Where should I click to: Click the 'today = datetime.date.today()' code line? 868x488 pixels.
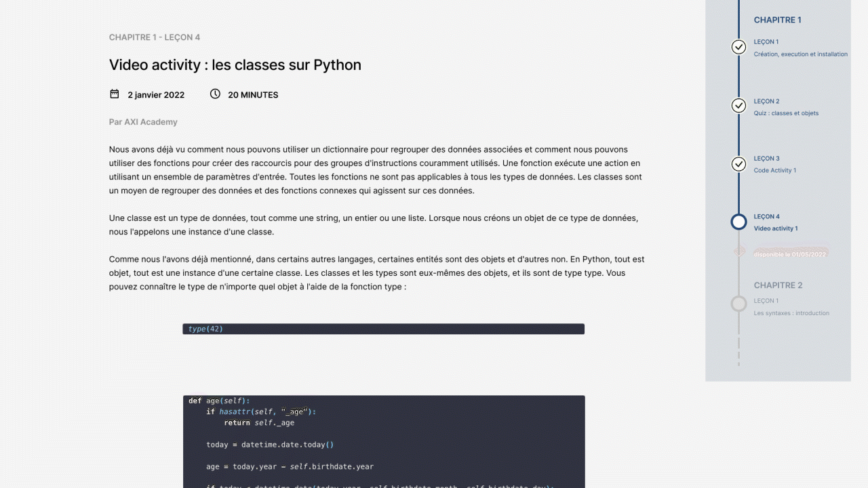coord(270,445)
